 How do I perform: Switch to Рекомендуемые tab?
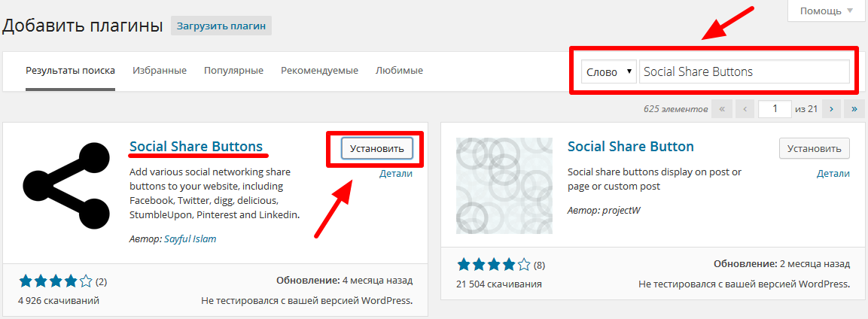coord(319,71)
